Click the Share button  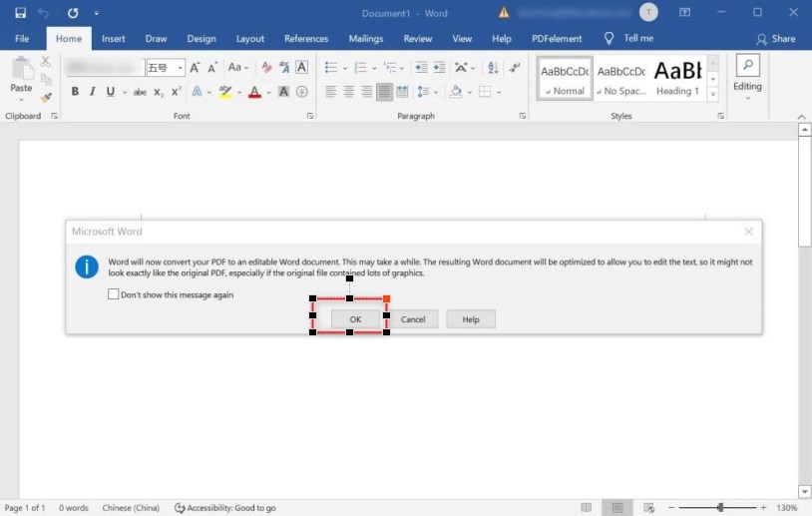point(775,38)
